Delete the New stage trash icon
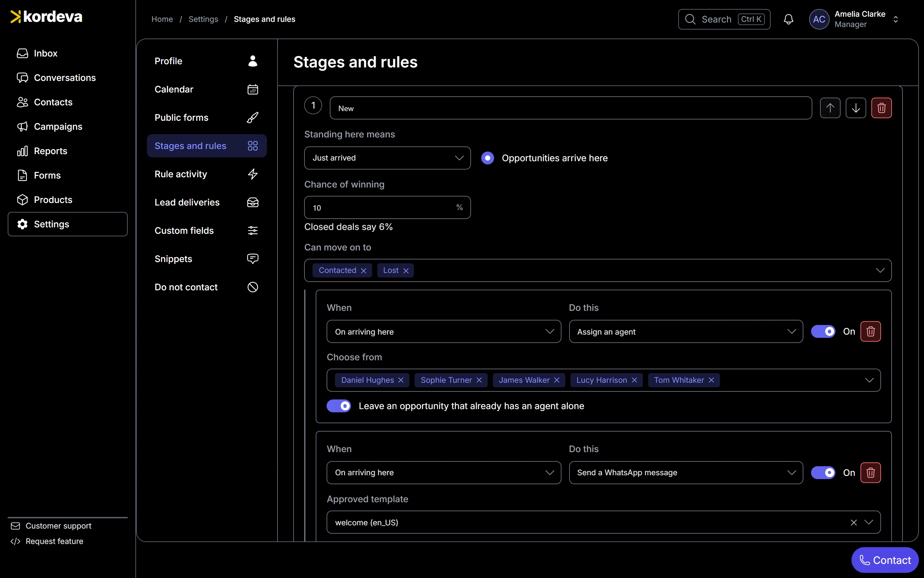924x578 pixels. 881,108
